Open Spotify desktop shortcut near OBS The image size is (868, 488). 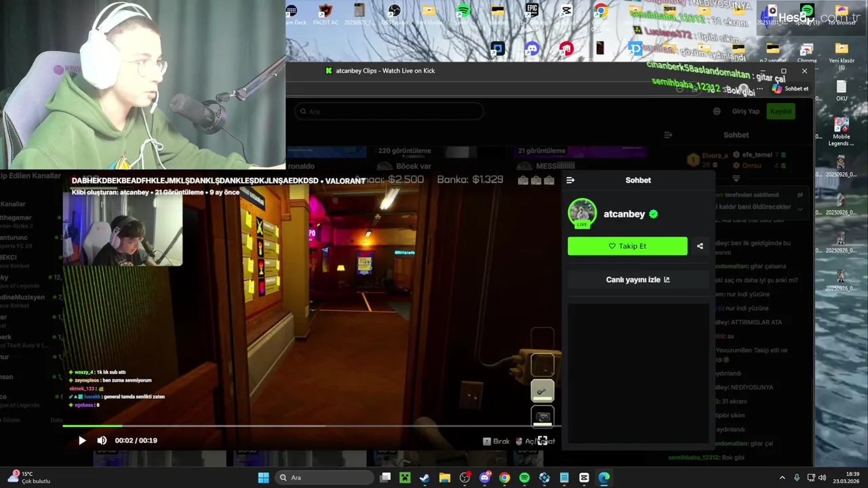tap(463, 15)
